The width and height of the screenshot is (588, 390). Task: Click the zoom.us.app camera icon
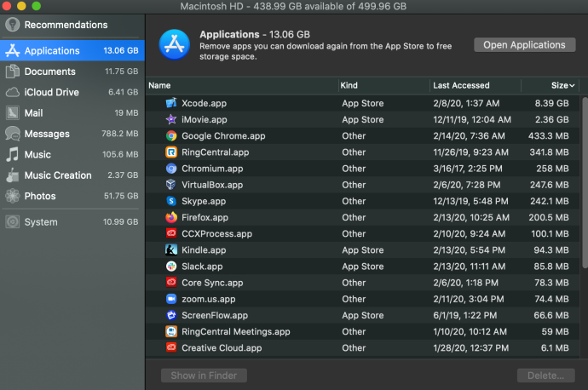[171, 299]
